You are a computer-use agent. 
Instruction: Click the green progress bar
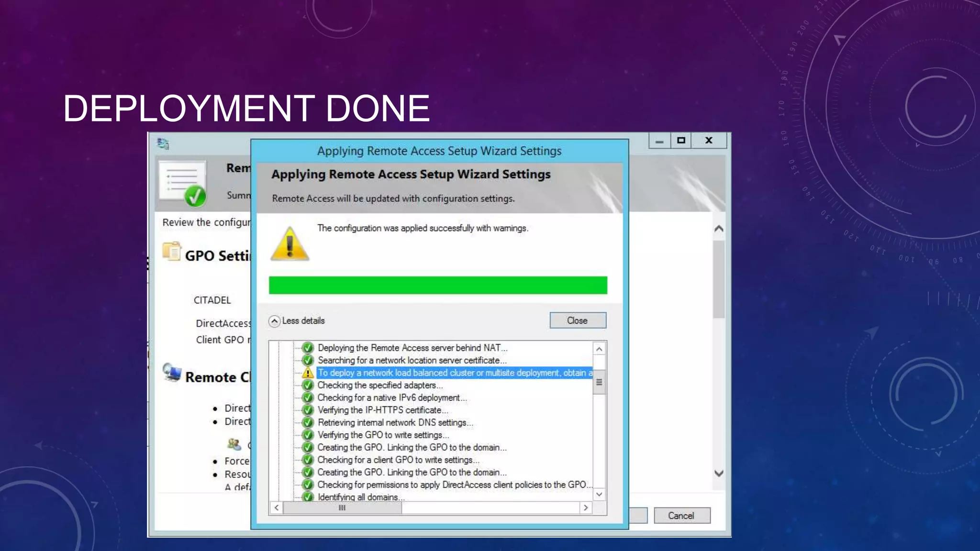click(438, 285)
